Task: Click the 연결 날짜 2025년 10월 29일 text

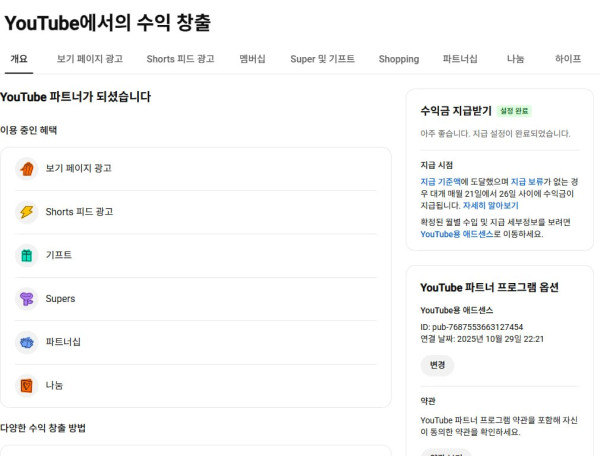Action: pyautogui.click(x=482, y=339)
